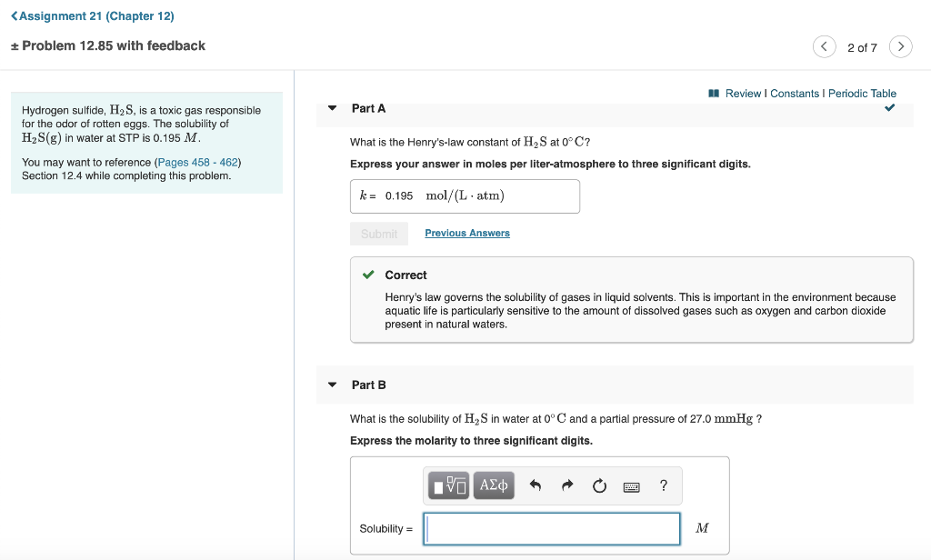The width and height of the screenshot is (931, 560).
Task: Click the redo arrow icon
Action: (x=567, y=485)
